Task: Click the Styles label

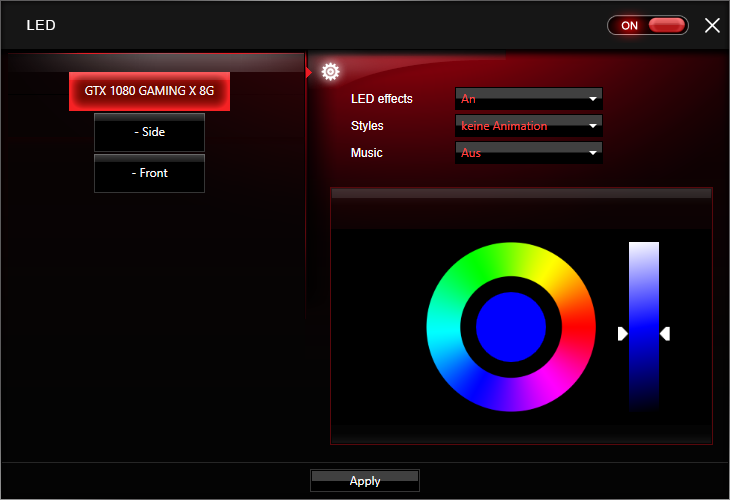Action: coord(367,126)
